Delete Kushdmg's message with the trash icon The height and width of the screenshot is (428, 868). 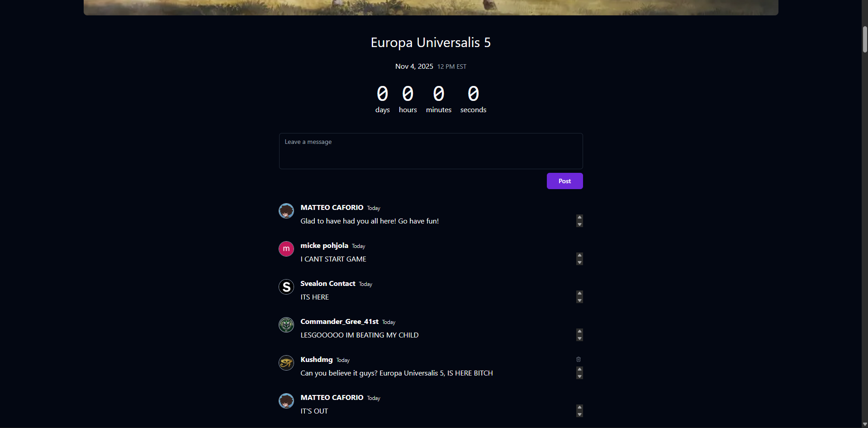tap(579, 359)
